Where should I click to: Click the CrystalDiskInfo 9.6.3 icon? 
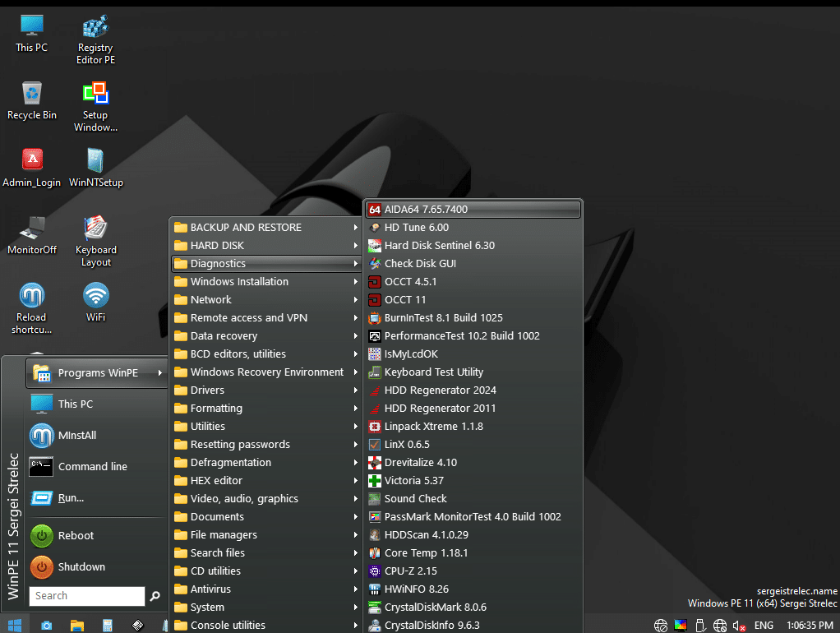[375, 626]
